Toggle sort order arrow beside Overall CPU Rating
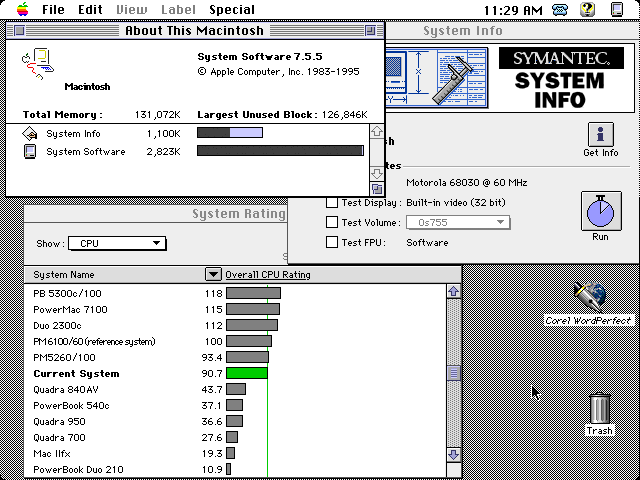The width and height of the screenshot is (640, 480). [213, 275]
